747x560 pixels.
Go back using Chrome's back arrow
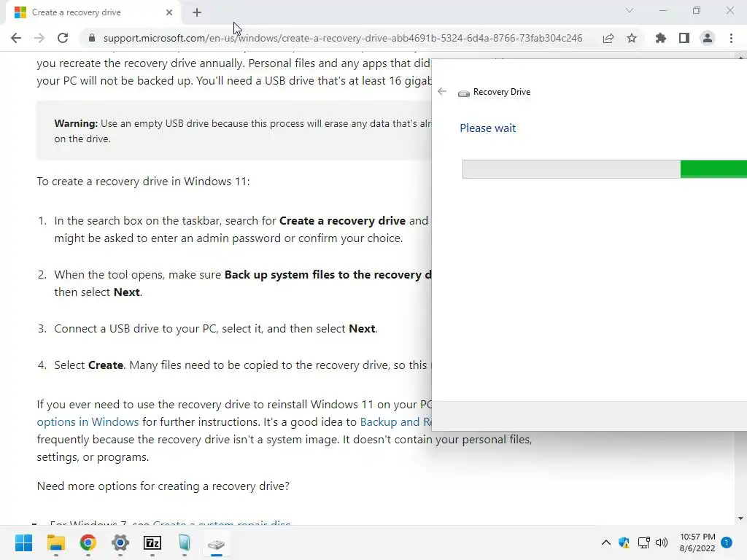[16, 38]
